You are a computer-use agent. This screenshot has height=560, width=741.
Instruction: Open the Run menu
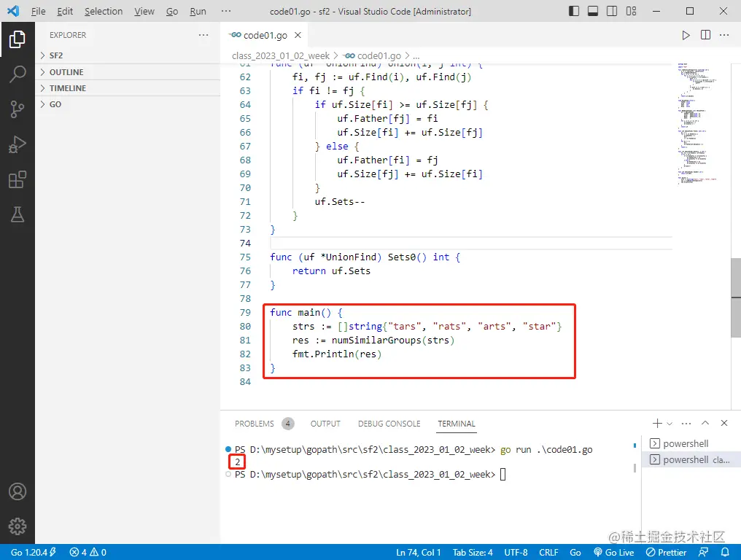point(198,11)
